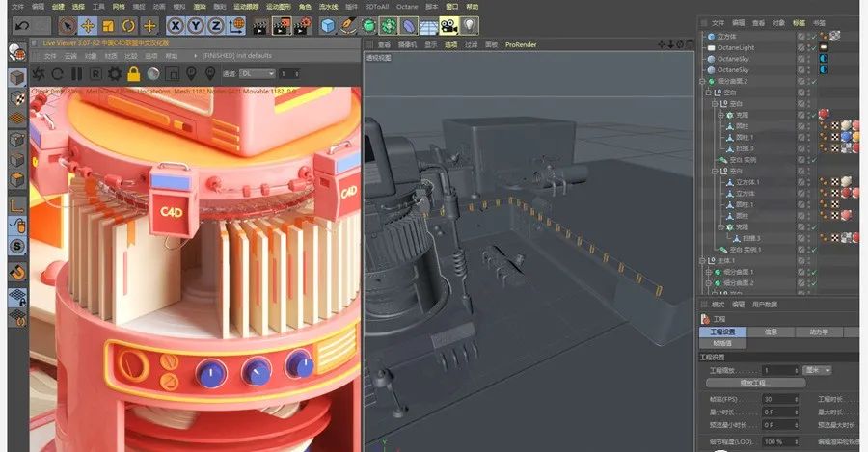The width and height of the screenshot is (868, 452).
Task: Select the Live Selection arrow tool
Action: point(68,25)
